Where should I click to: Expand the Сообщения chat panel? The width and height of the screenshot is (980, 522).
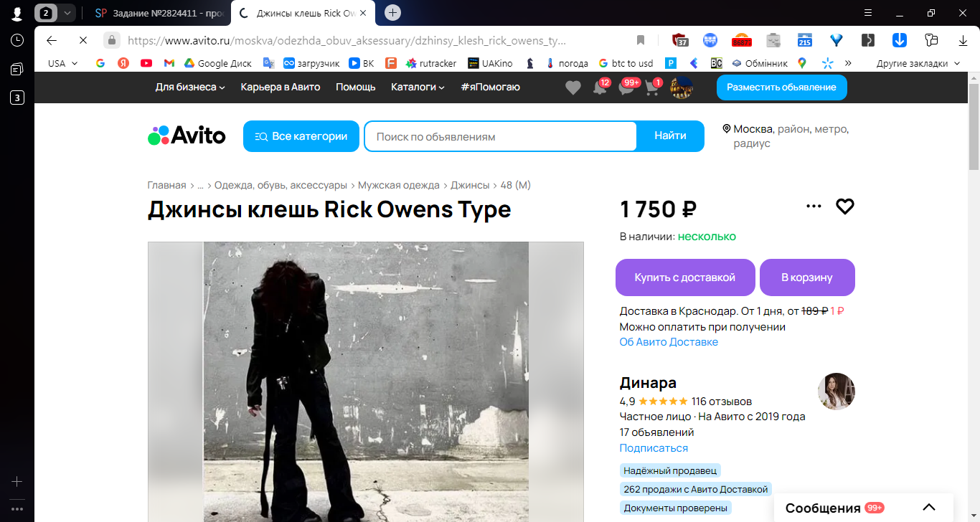coord(863,508)
